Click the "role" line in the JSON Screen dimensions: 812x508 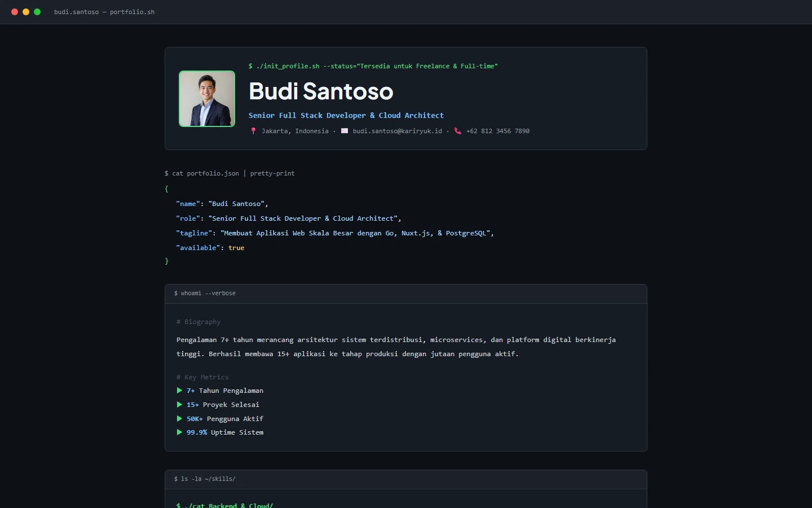[x=289, y=218]
